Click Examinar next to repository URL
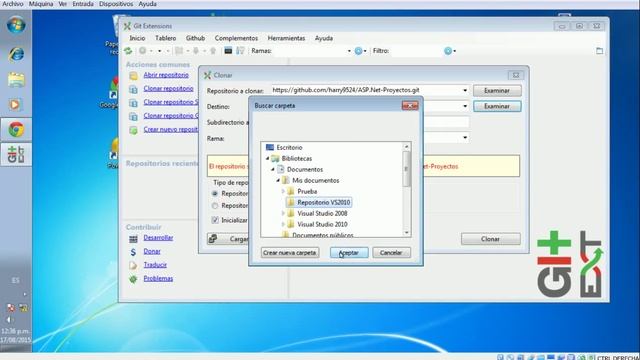This screenshot has height=360, width=640. (x=497, y=91)
